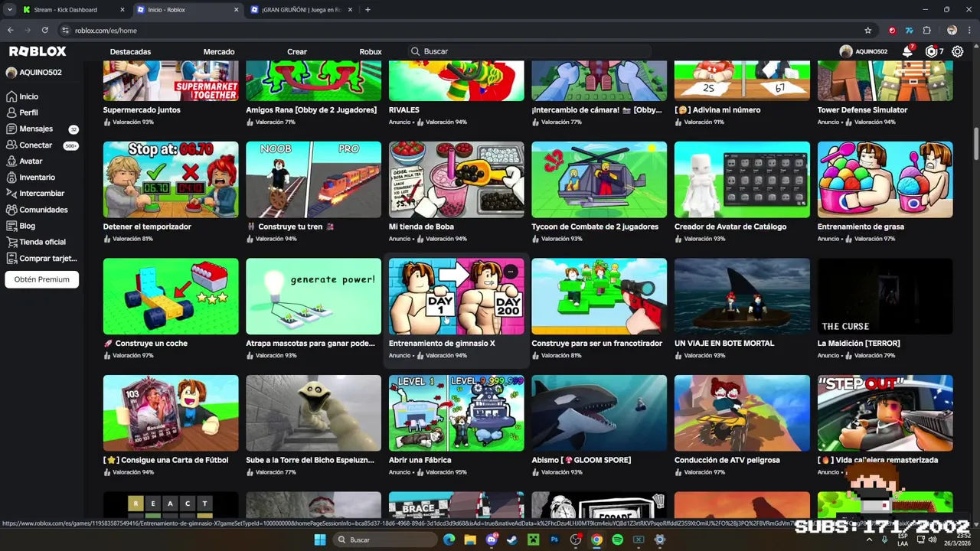Open Roblox notifications bell

[907, 51]
